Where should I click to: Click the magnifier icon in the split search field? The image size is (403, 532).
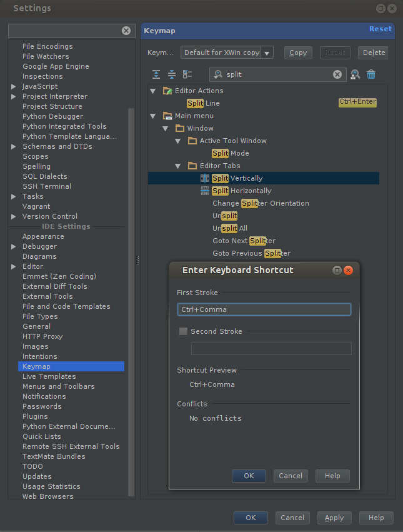coord(218,74)
